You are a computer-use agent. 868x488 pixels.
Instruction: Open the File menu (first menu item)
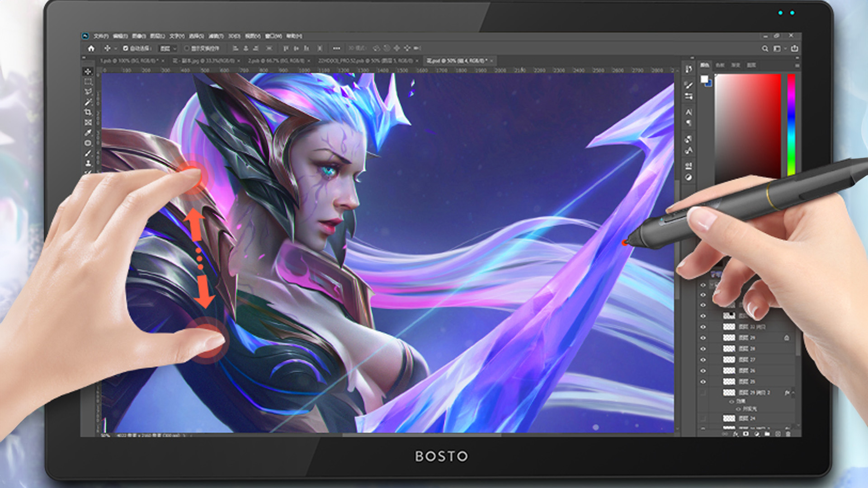point(101,36)
